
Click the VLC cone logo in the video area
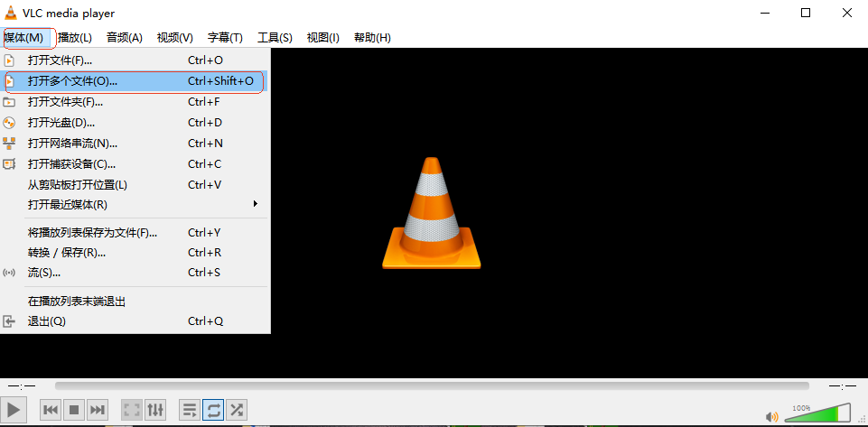click(431, 213)
